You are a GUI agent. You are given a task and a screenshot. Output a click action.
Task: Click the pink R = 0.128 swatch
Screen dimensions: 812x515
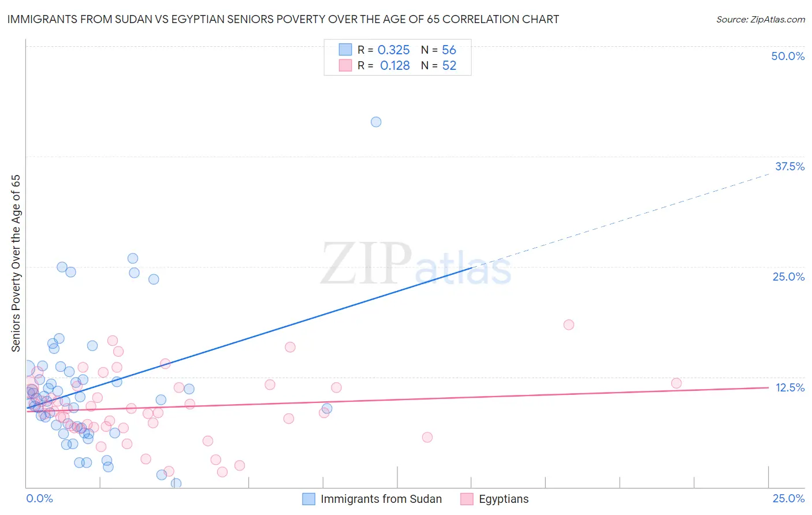[345, 65]
